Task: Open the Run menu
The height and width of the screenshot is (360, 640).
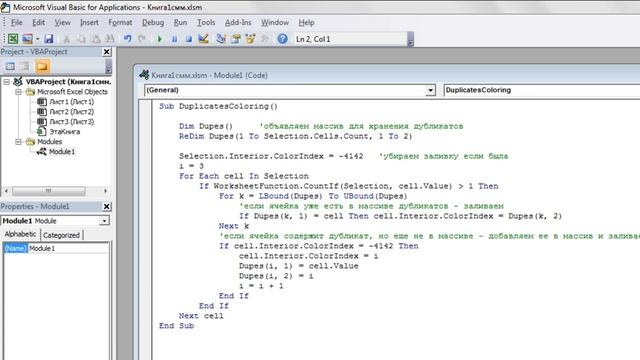Action: coord(180,22)
